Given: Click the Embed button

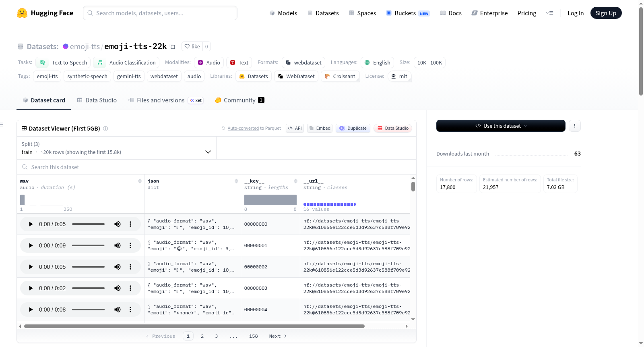Looking at the screenshot, I should [x=320, y=128].
